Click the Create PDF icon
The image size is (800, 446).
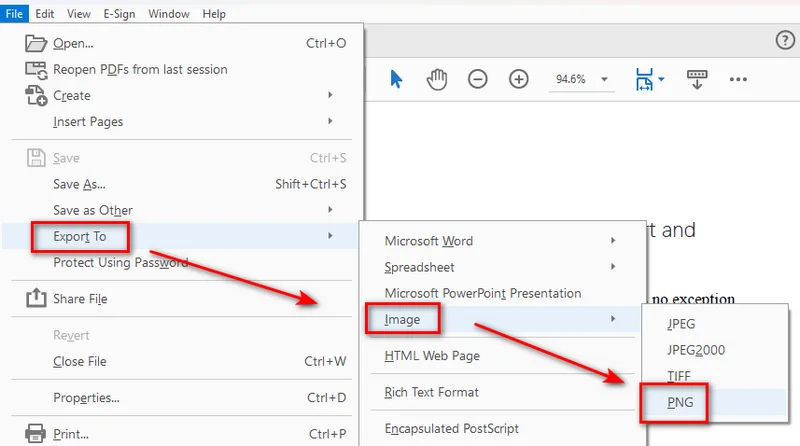click(x=36, y=95)
